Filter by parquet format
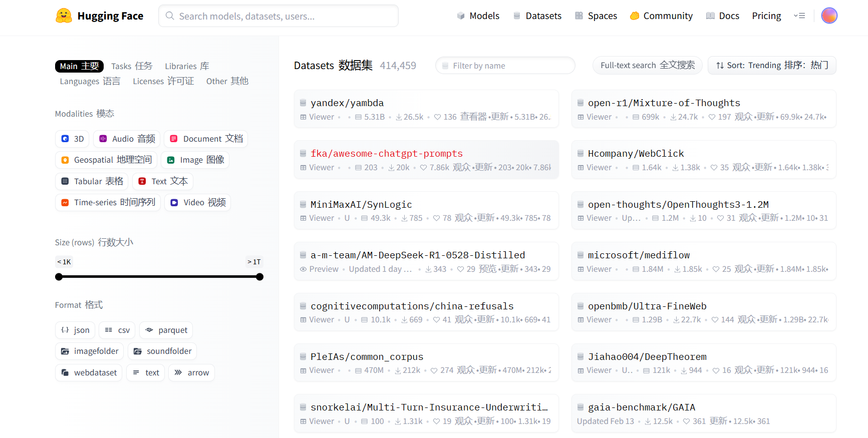 166,330
